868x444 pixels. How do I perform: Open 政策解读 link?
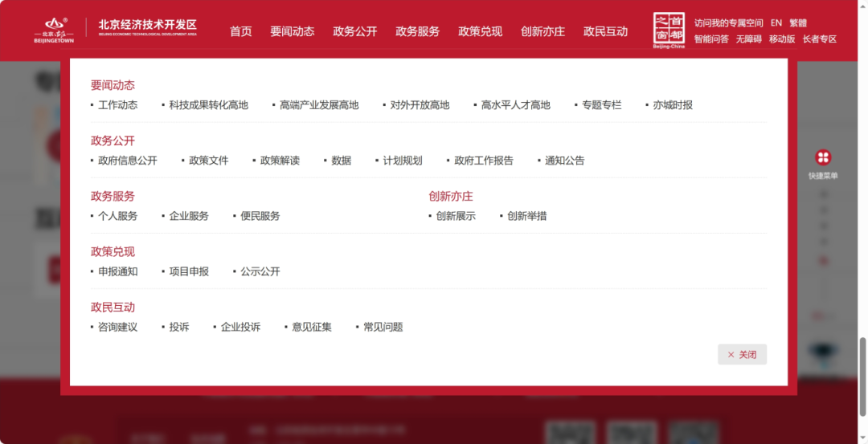click(280, 161)
